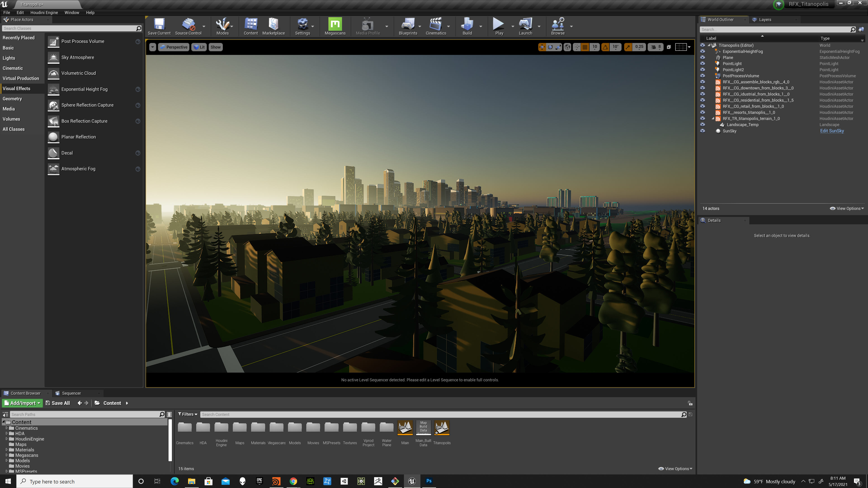Toggle visibility of Landscape_Temp actor
The width and height of the screenshot is (868, 488).
703,125
